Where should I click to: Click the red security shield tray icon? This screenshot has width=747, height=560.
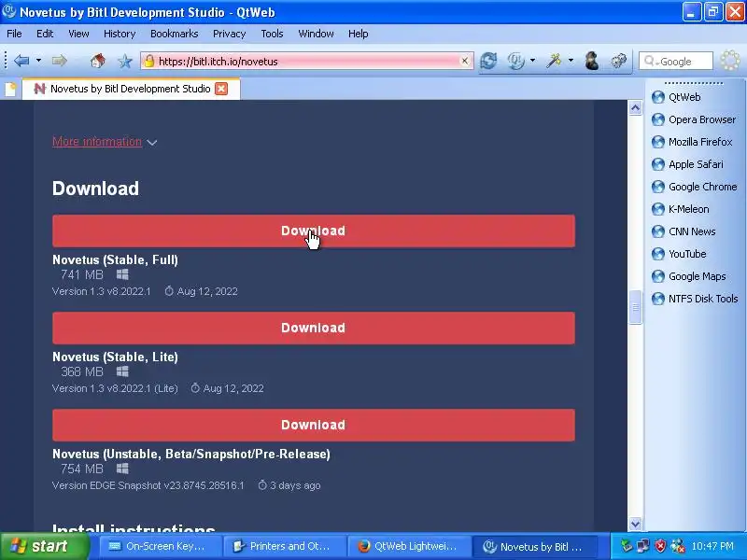pyautogui.click(x=660, y=546)
